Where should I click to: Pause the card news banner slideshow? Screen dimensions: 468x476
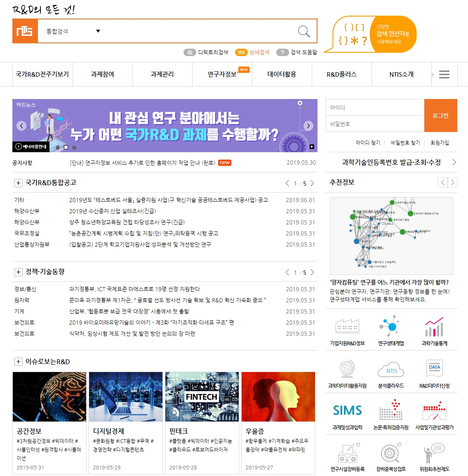[x=312, y=146]
